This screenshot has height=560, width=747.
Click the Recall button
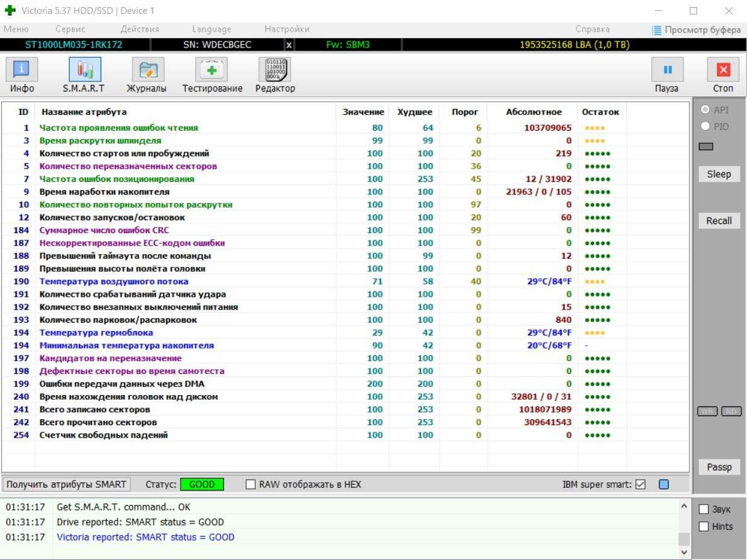(x=719, y=220)
